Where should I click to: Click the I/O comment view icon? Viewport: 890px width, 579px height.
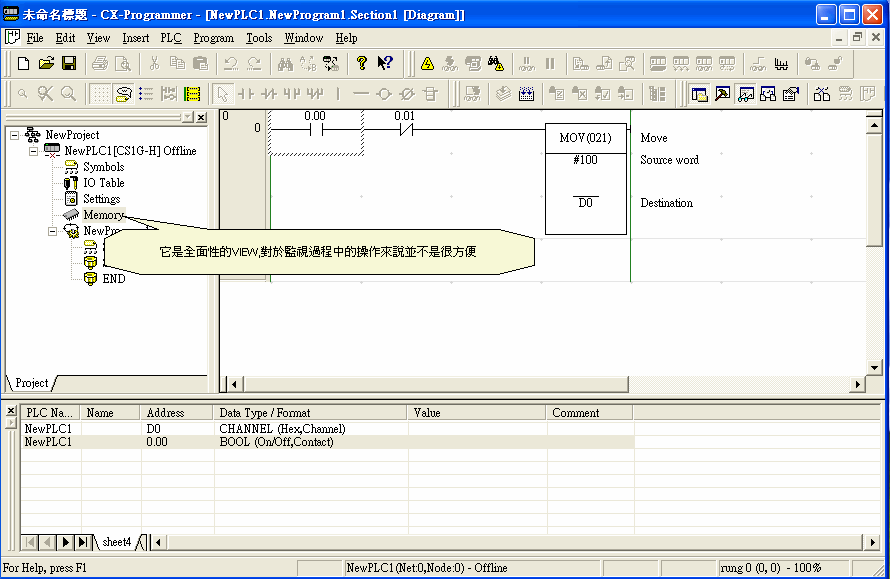(169, 94)
